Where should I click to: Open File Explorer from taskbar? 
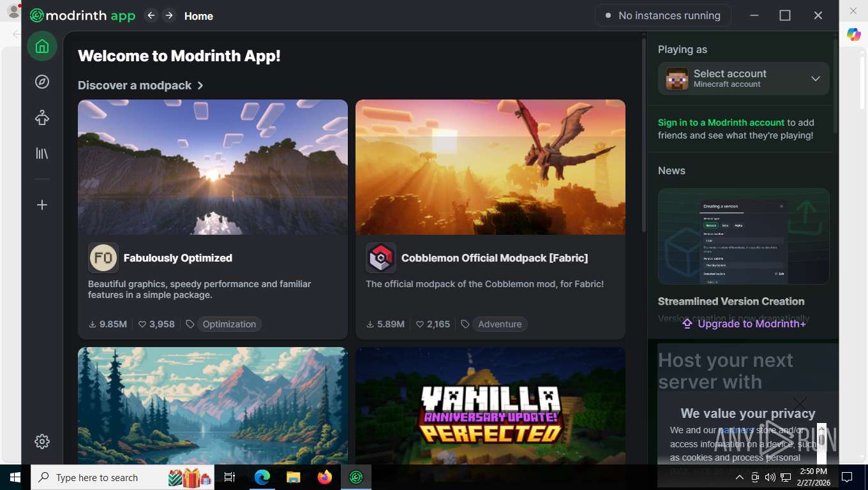(293, 477)
